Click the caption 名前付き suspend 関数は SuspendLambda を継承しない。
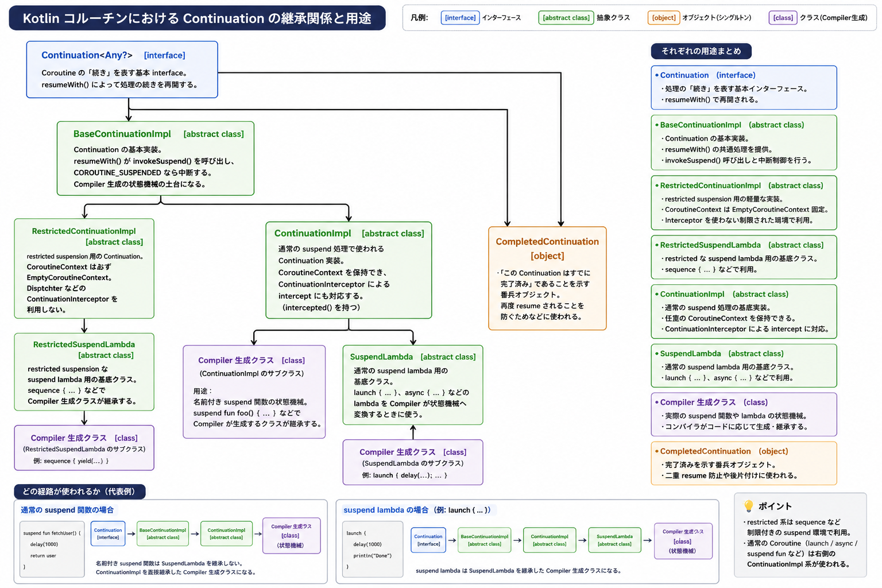This screenshot has height=588, width=882. tap(169, 563)
